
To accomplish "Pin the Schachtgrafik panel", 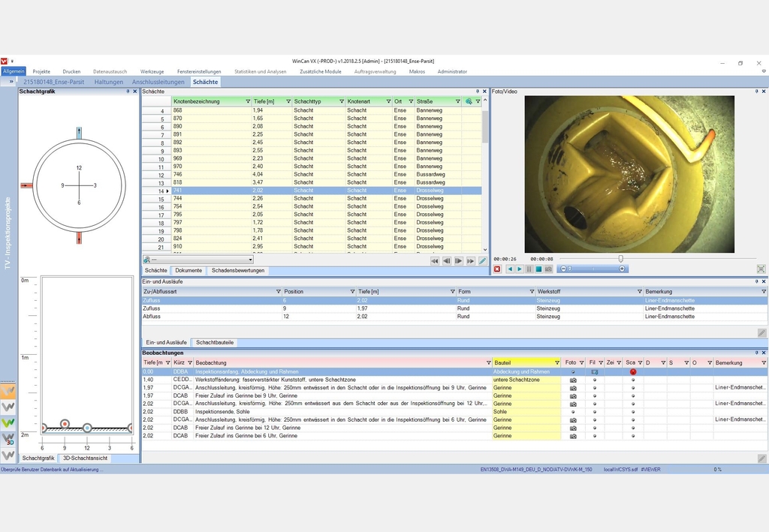I will (x=127, y=92).
